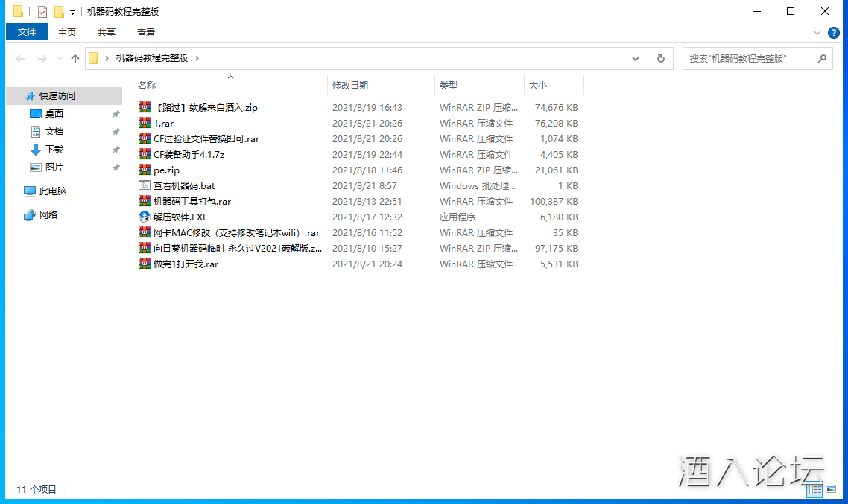Click the 35 KB size cell
The width and height of the screenshot is (848, 504).
(x=565, y=233)
